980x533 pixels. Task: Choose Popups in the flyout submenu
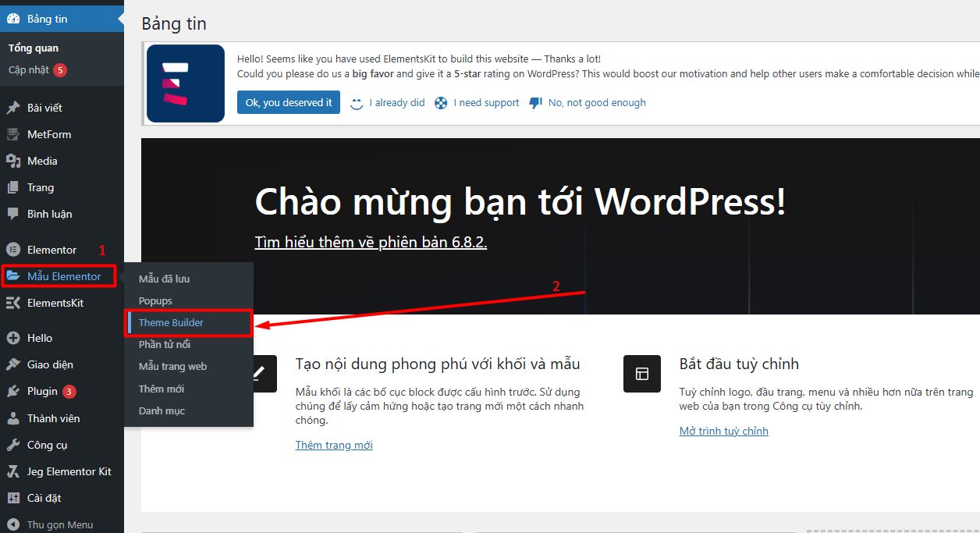155,300
